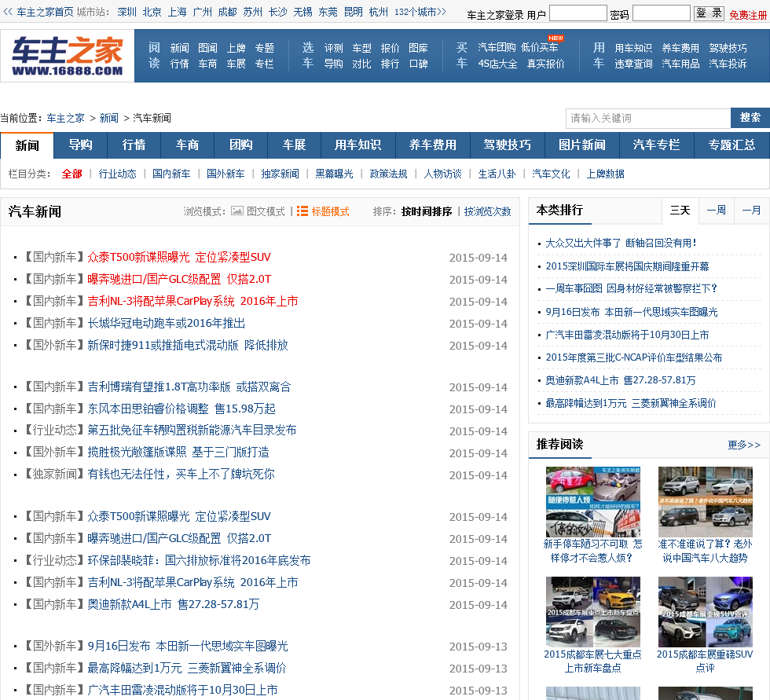The height and width of the screenshot is (700, 770).
Task: Open the 图片新闻 tab
Action: (x=582, y=145)
